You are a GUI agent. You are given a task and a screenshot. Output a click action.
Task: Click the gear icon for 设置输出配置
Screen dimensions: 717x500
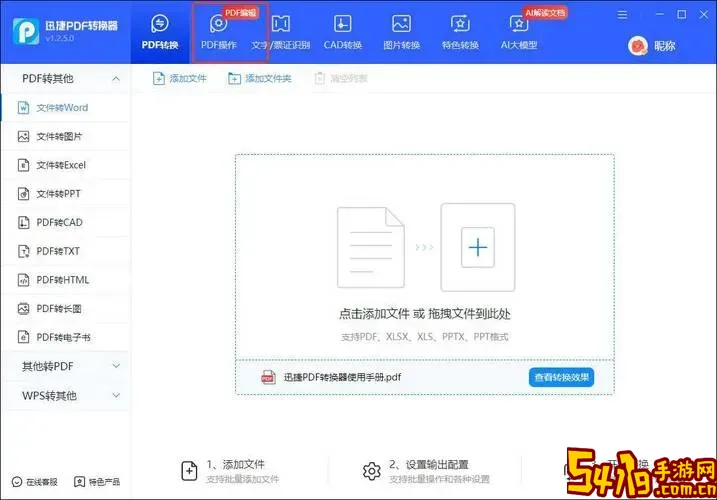[371, 471]
